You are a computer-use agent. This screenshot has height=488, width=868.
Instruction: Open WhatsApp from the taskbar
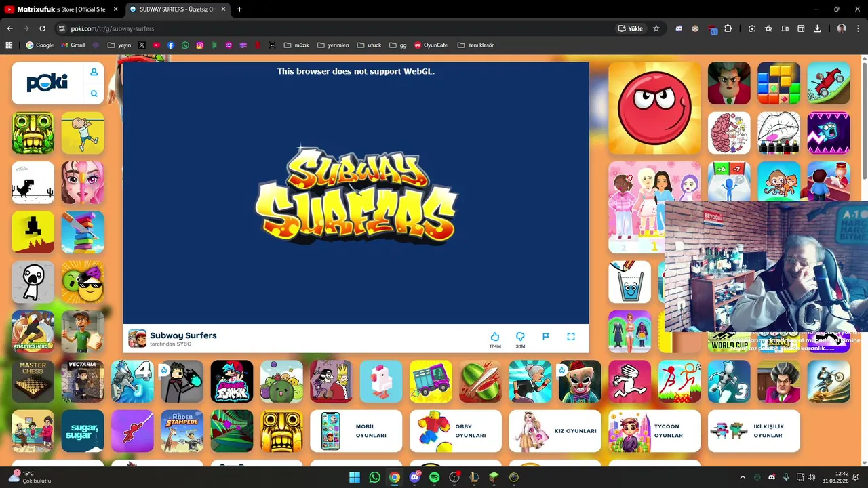pyautogui.click(x=375, y=477)
